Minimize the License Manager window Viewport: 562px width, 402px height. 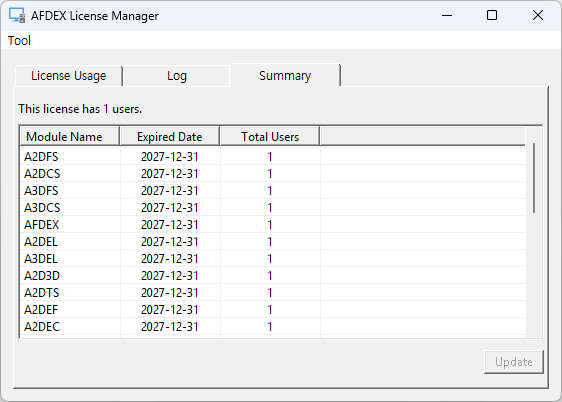pos(447,15)
